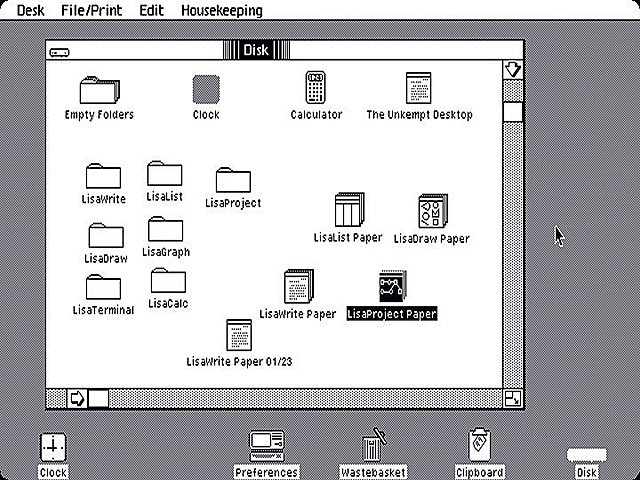This screenshot has height=480, width=640.
Task: Click the "LisaWrite Paper 01/23" label
Action: [x=239, y=361]
